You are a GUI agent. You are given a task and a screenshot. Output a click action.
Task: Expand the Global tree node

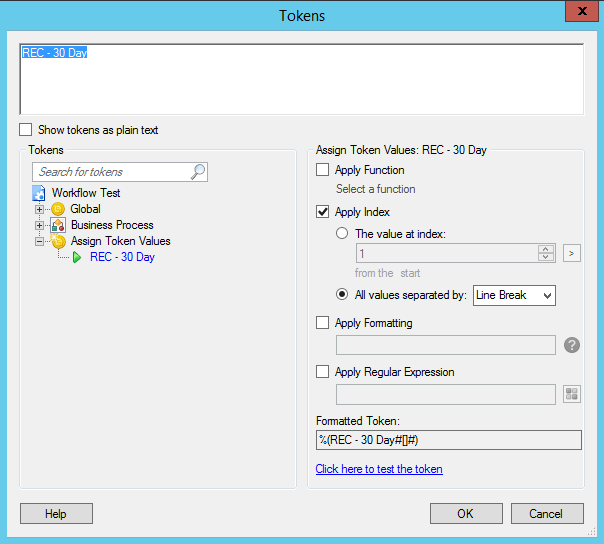coord(39,209)
